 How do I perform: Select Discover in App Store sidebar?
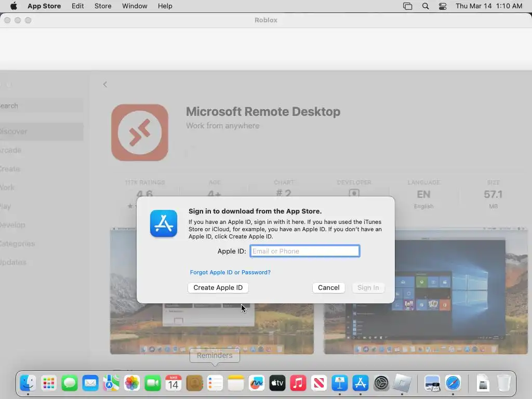coord(42,131)
